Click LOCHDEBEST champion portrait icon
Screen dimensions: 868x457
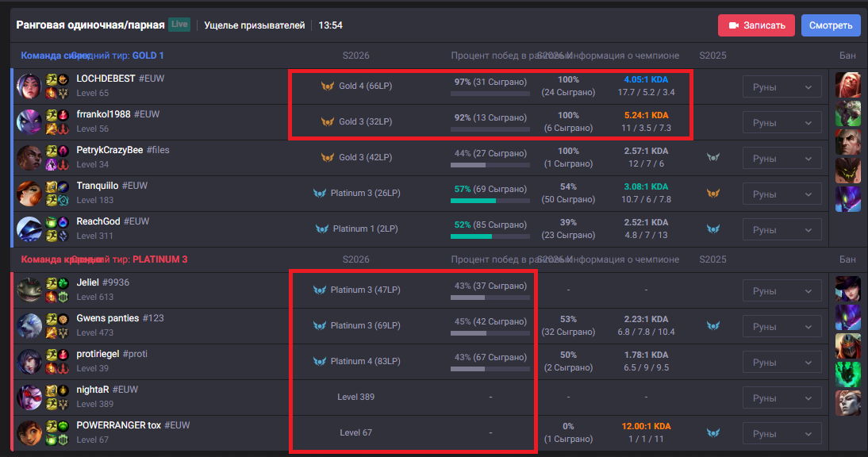click(x=29, y=86)
